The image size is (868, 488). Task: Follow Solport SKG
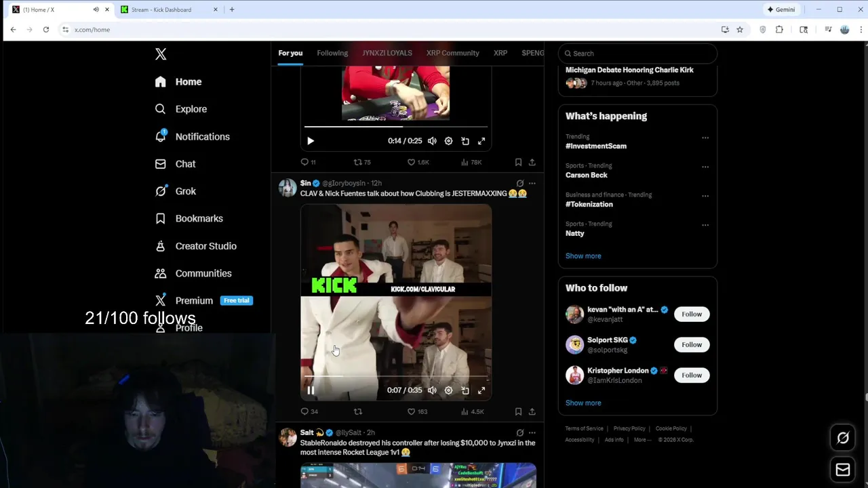pos(692,345)
